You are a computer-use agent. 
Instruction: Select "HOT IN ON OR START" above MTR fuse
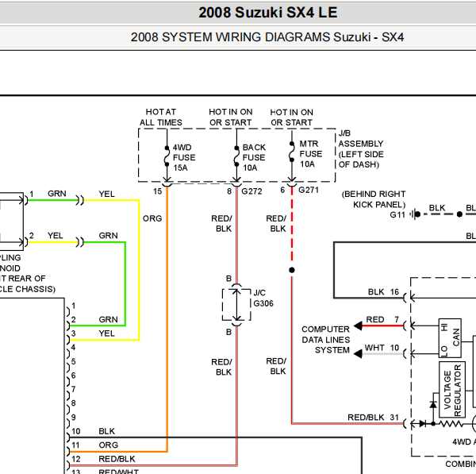(291, 118)
